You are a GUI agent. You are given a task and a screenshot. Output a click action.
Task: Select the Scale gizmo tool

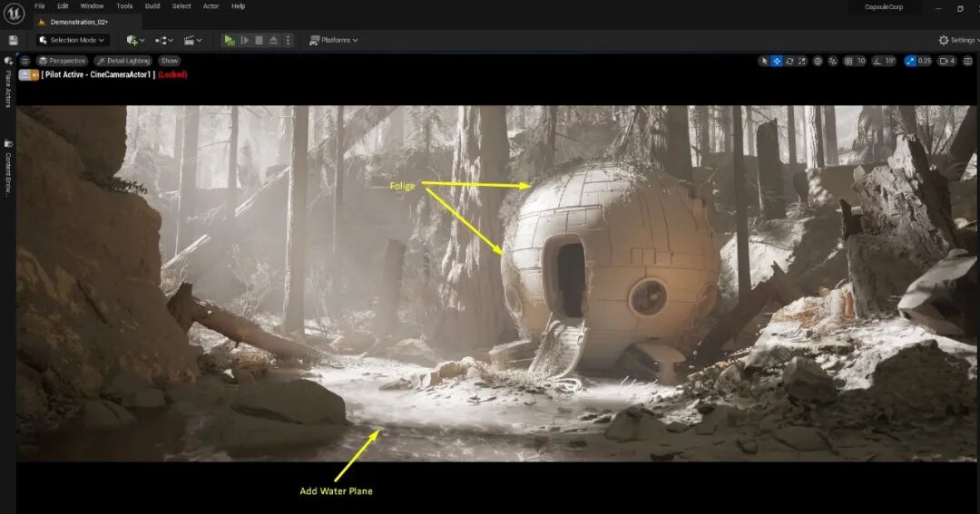tap(802, 61)
